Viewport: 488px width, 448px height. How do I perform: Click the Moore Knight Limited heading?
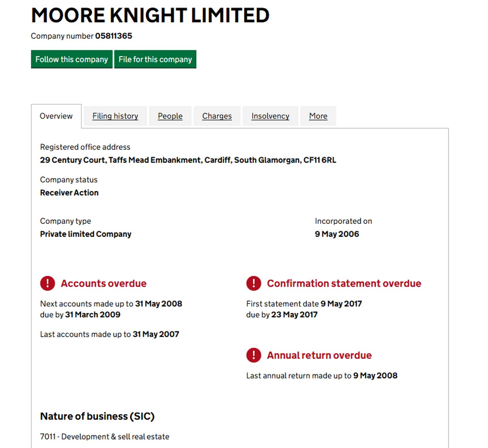click(x=150, y=15)
